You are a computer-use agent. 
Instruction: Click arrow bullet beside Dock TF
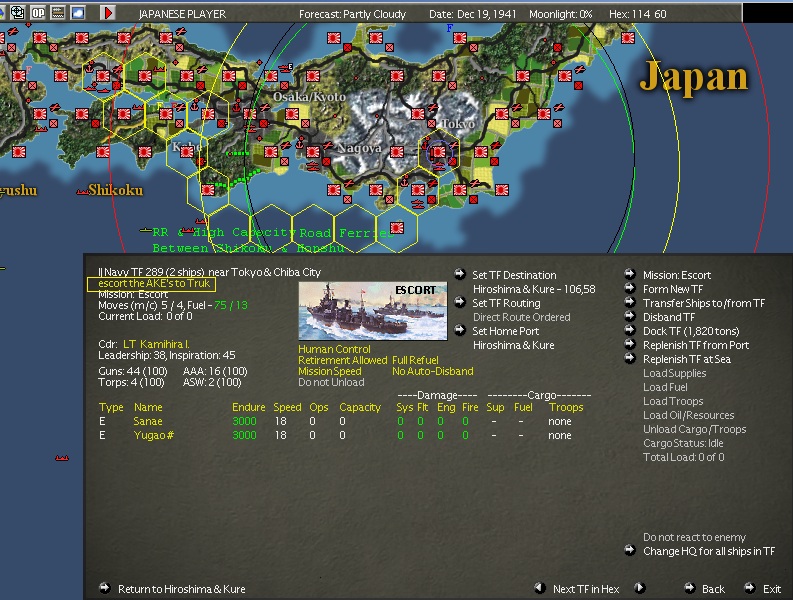pyautogui.click(x=630, y=330)
